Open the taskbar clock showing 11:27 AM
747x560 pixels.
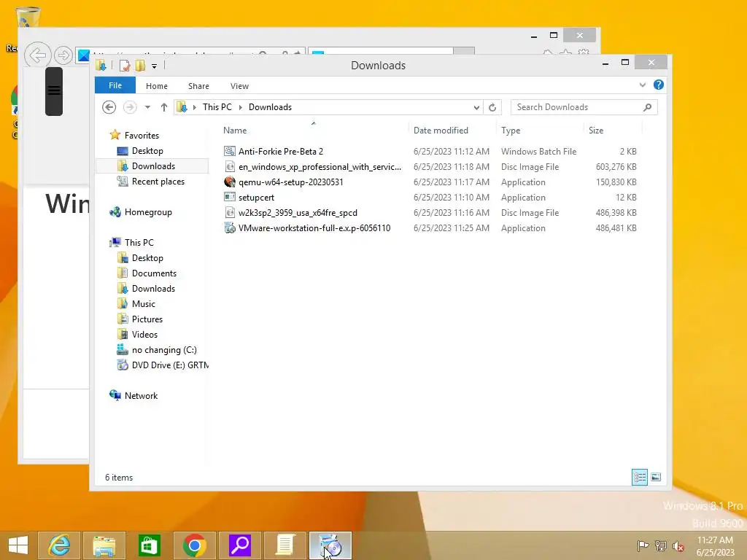[715, 546]
